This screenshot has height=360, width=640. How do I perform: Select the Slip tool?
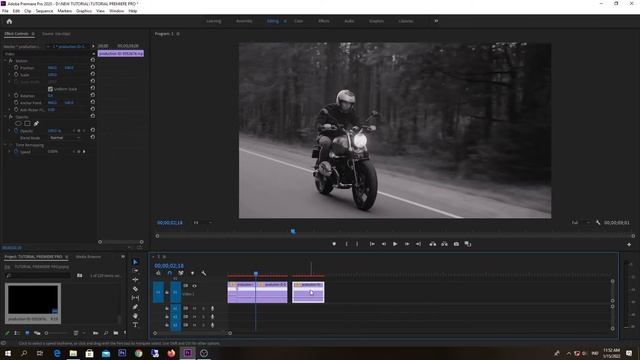tap(136, 298)
